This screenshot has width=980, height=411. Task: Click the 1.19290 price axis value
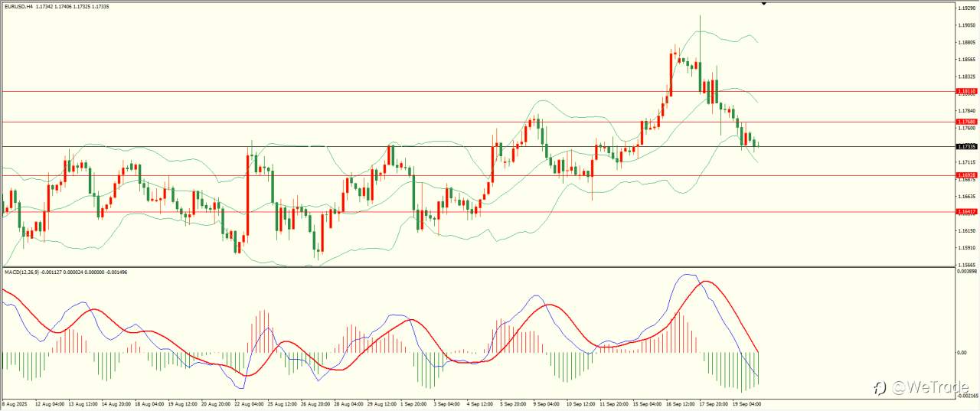(x=967, y=8)
